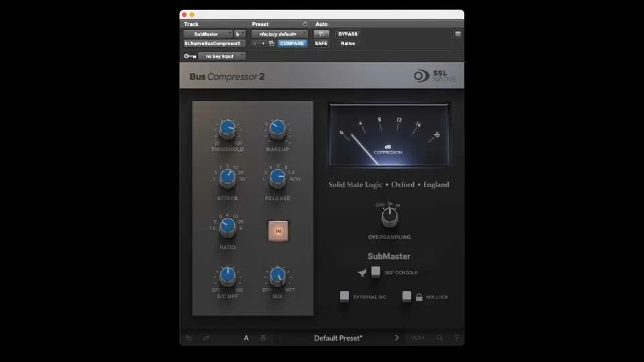
Task: Click the MIX LOCK padlock icon
Action: coord(419,297)
